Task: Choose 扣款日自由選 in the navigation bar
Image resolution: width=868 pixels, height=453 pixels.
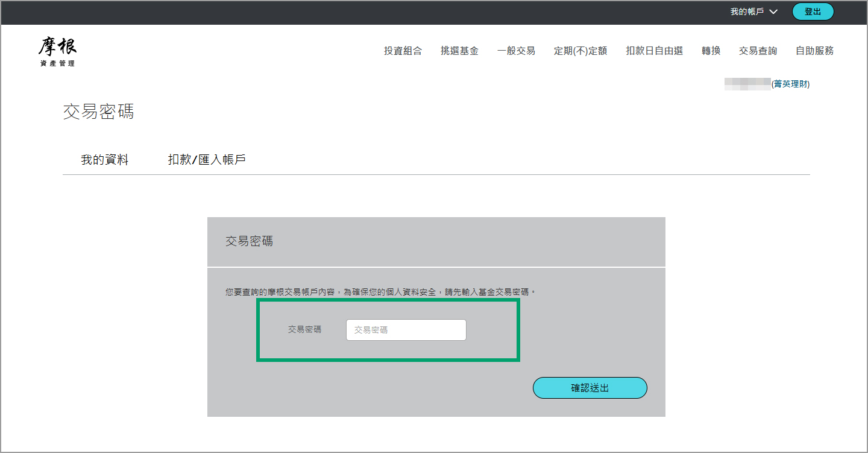Action: [654, 51]
